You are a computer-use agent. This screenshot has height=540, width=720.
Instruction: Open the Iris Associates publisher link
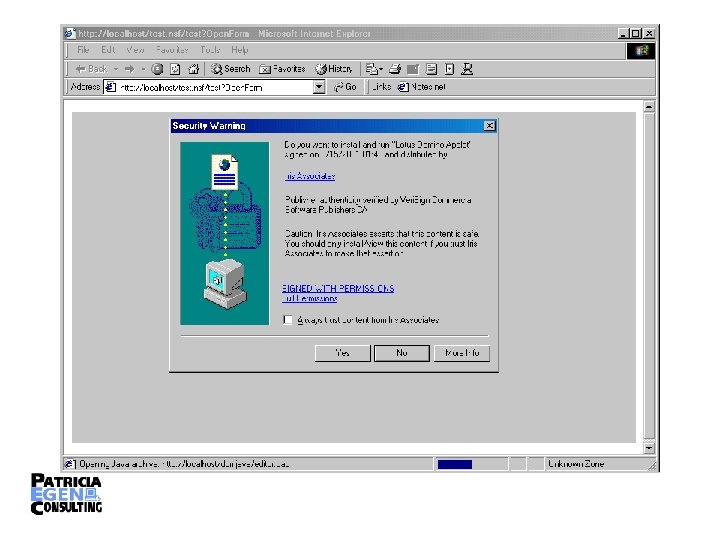(310, 176)
